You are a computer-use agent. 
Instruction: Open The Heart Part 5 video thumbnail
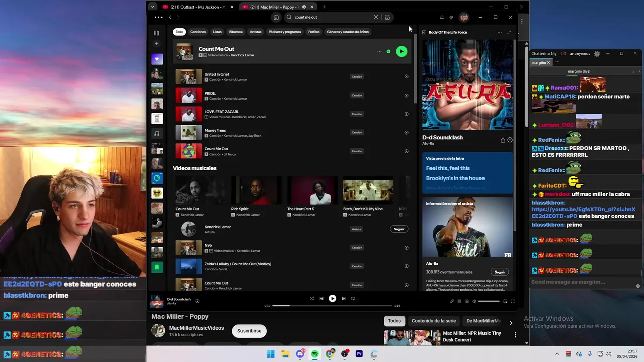coord(312,190)
